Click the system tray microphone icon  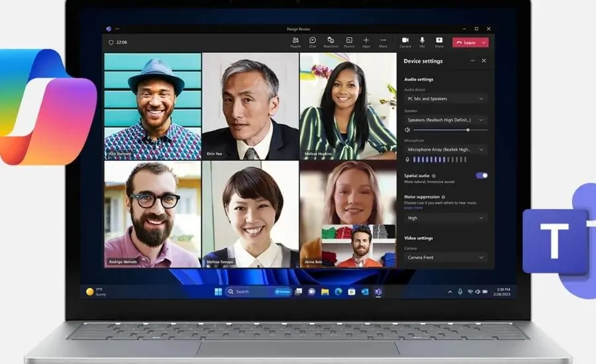(460, 292)
